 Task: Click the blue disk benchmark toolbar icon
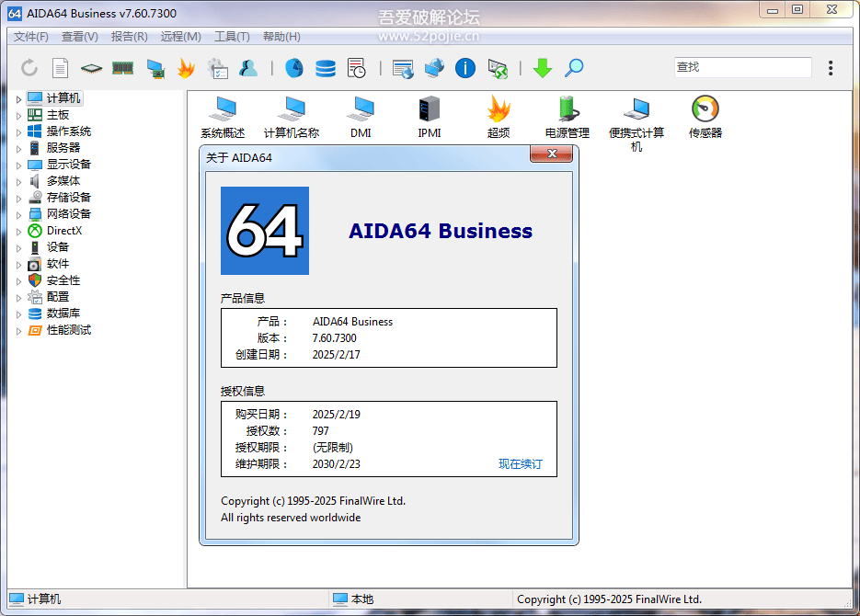click(x=294, y=68)
